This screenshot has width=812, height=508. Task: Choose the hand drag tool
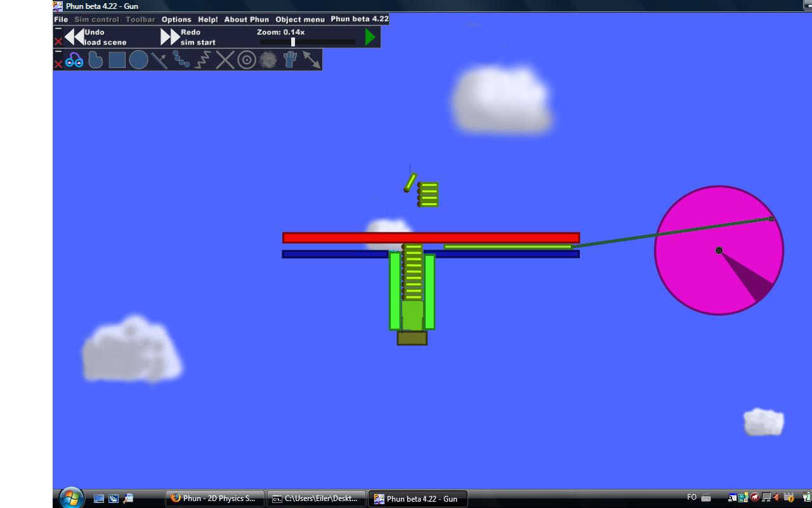(x=290, y=60)
